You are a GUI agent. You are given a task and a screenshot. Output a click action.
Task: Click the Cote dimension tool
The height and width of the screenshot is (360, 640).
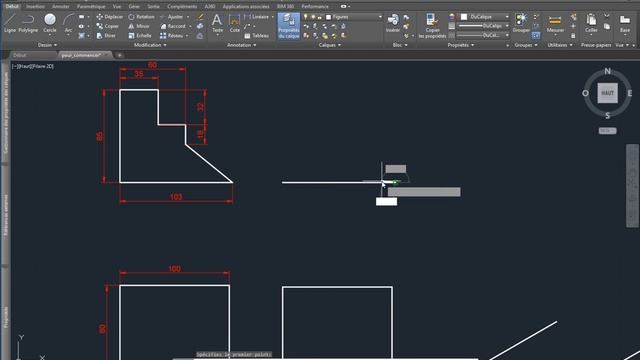tap(234, 23)
